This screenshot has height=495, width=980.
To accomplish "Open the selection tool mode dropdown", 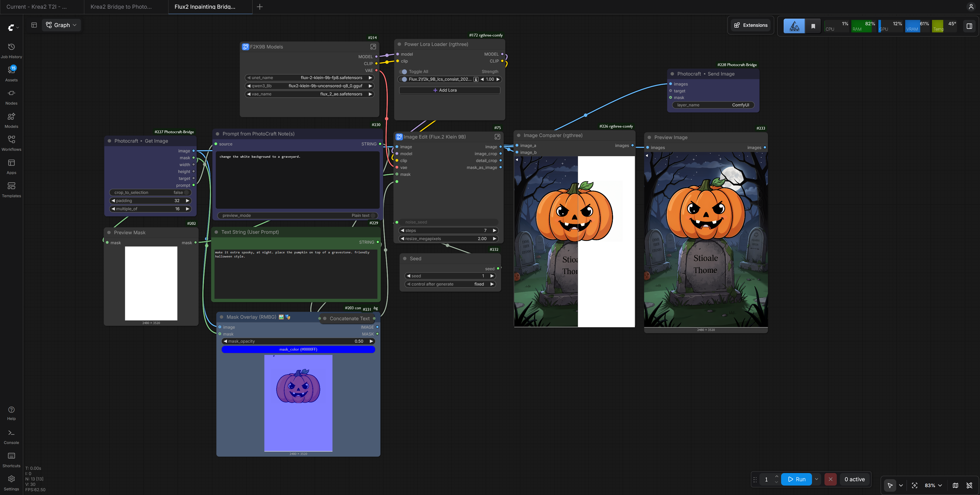I will [901, 486].
